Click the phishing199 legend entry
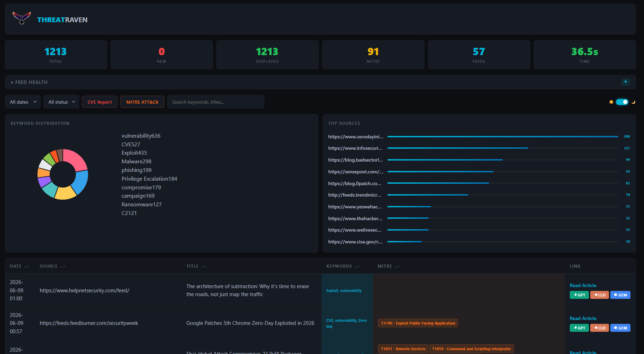Image resolution: width=644 pixels, height=354 pixels. pos(136,170)
